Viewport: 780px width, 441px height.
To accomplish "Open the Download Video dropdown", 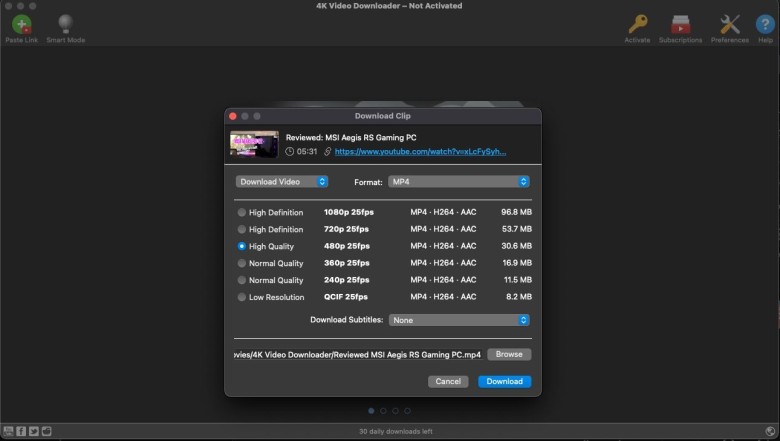I will coord(282,181).
